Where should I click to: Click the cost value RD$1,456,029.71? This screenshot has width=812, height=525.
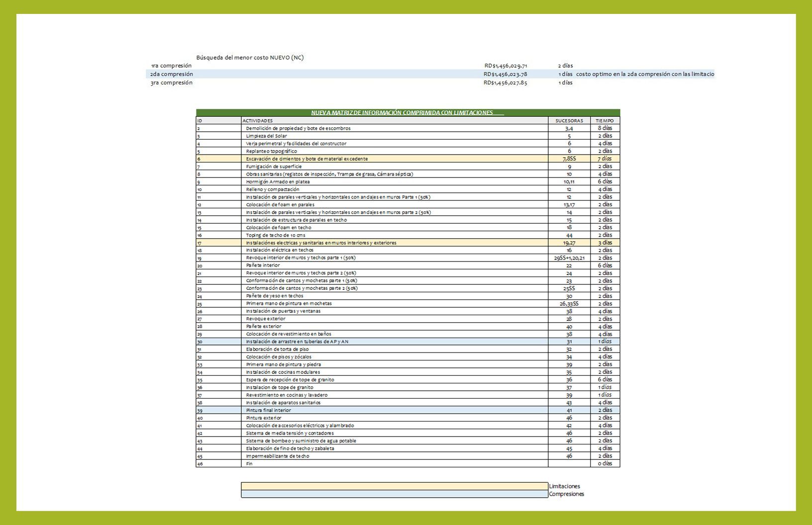click(x=506, y=66)
